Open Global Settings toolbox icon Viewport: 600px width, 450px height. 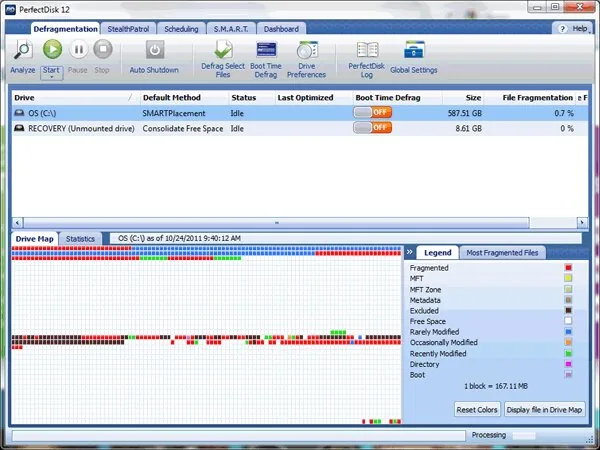click(414, 50)
